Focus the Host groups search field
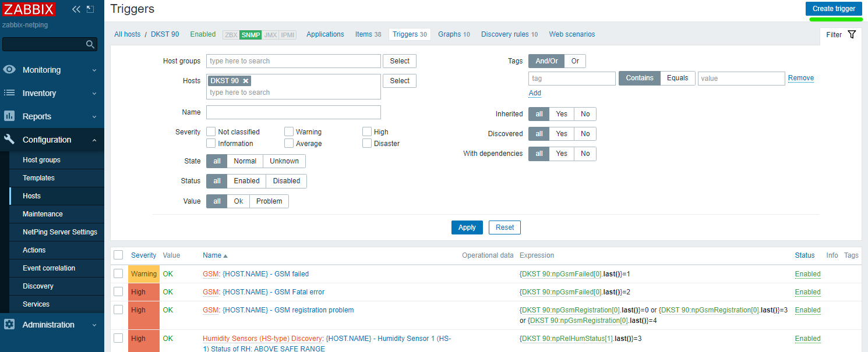868x352 pixels. pos(294,61)
